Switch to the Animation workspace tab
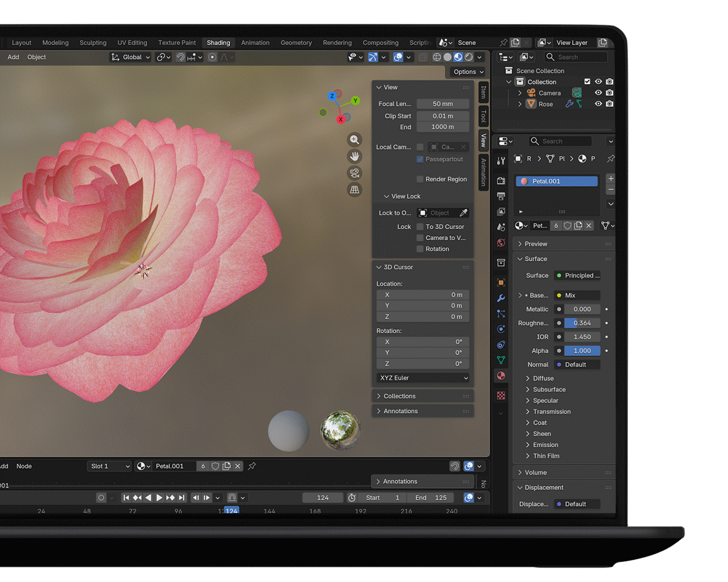Viewport: 728px width, 582px height. tap(255, 43)
